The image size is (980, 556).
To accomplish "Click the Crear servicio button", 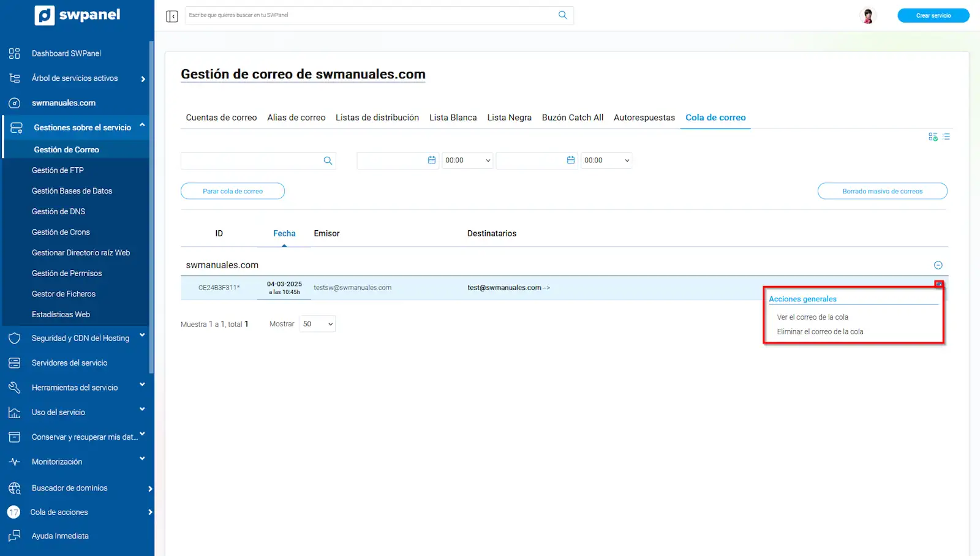I will pos(933,16).
